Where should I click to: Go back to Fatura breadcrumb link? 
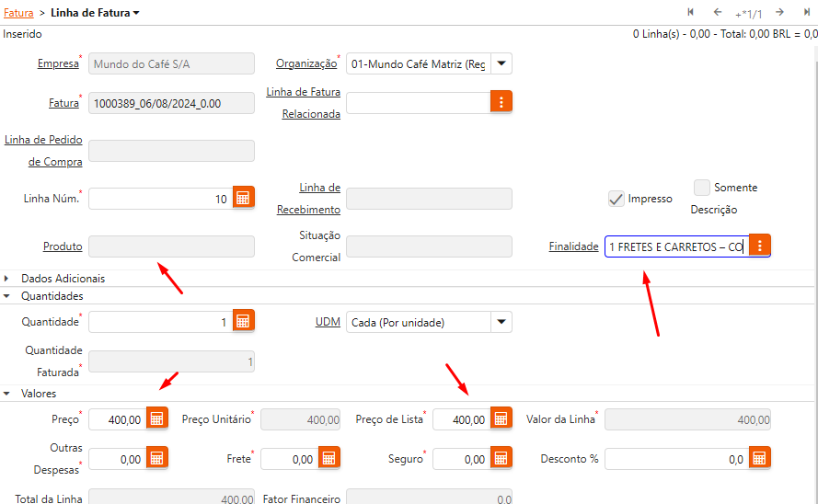[x=18, y=13]
